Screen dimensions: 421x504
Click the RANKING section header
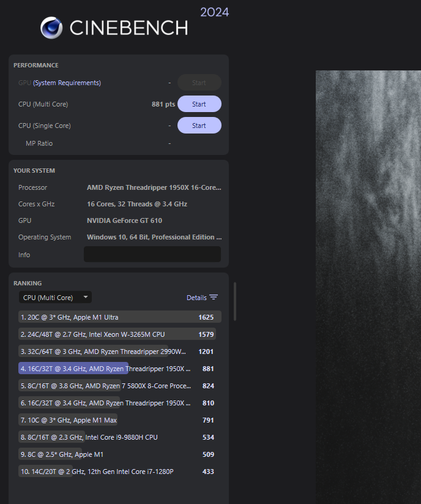pos(28,283)
